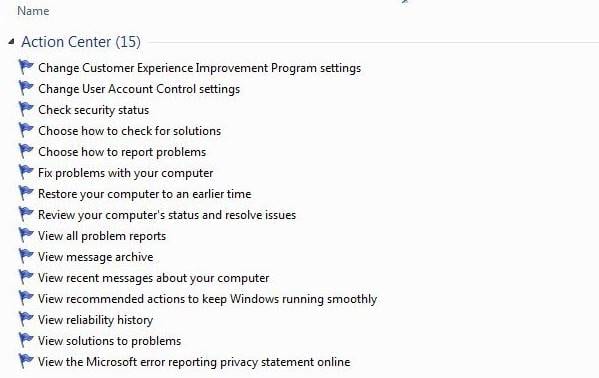599x378 pixels.
Task: Open Microsoft error reporting privacy statement online
Action: point(194,362)
